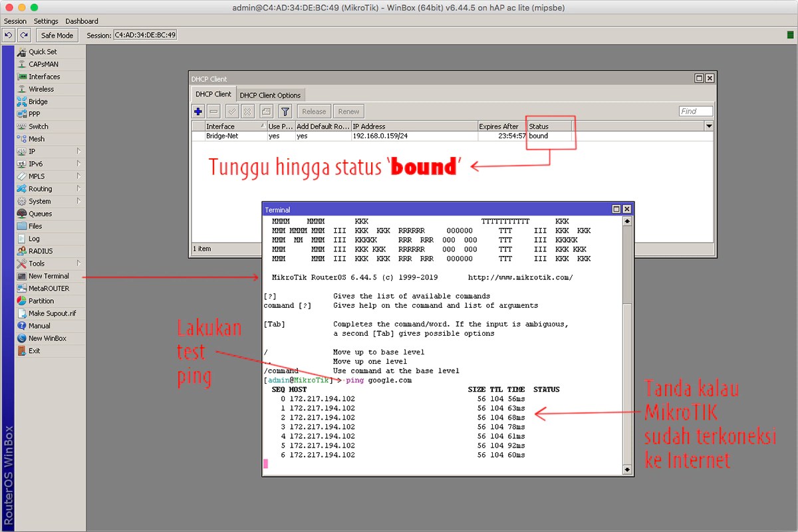Viewport: 798px width, 532px height.
Task: Open Wireless settings
Action: click(x=51, y=89)
